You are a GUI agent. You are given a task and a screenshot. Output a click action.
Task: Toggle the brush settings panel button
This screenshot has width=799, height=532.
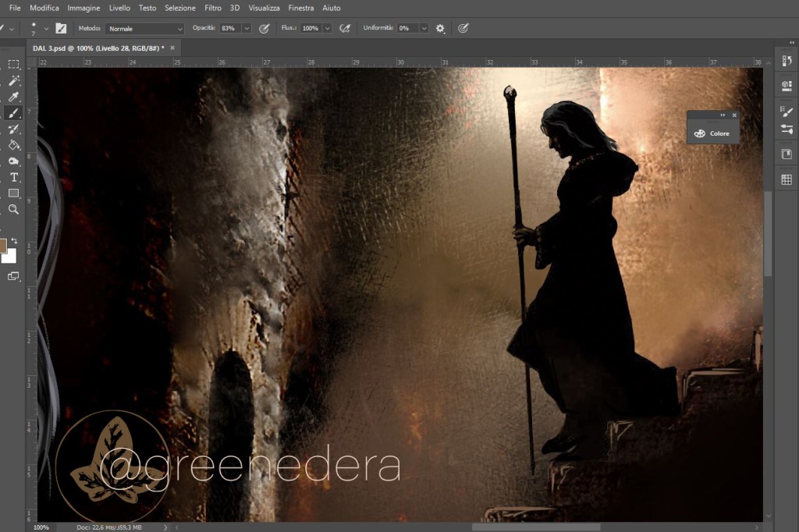(x=61, y=28)
